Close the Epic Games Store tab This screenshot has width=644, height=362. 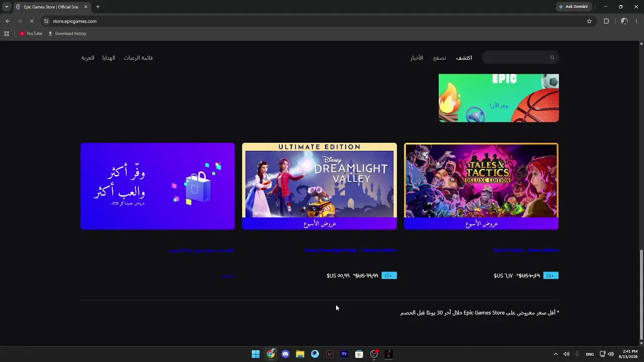(86, 7)
